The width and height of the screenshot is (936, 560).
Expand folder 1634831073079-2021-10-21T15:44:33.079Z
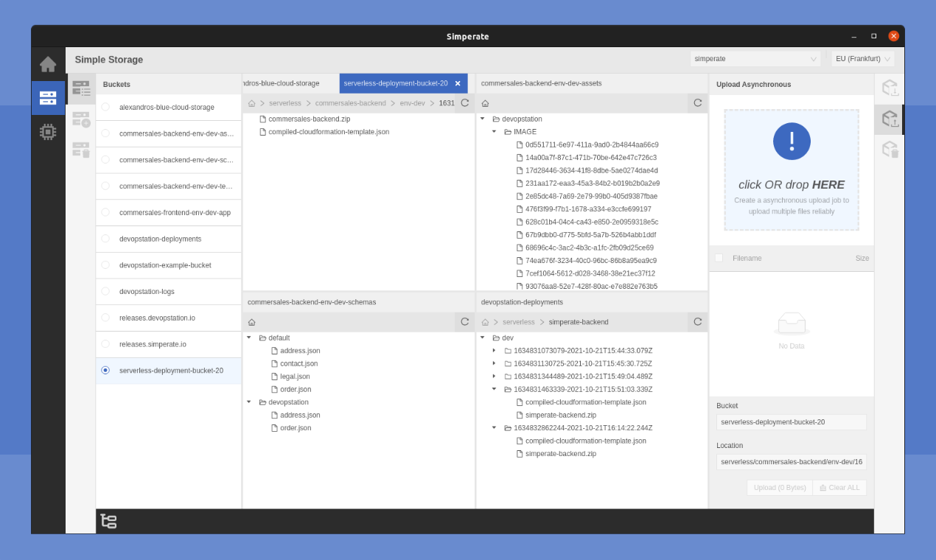tap(494, 351)
